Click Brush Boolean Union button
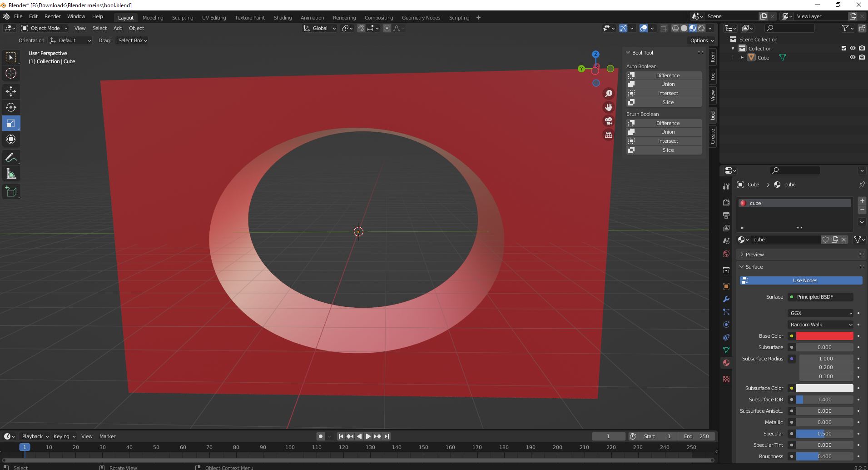 point(667,132)
